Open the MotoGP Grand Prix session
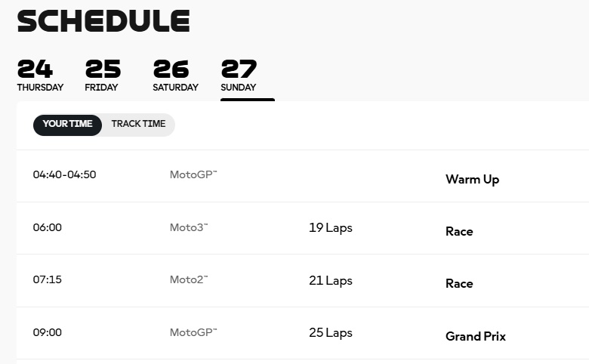Viewport: 589px width, 364px height. (476, 337)
